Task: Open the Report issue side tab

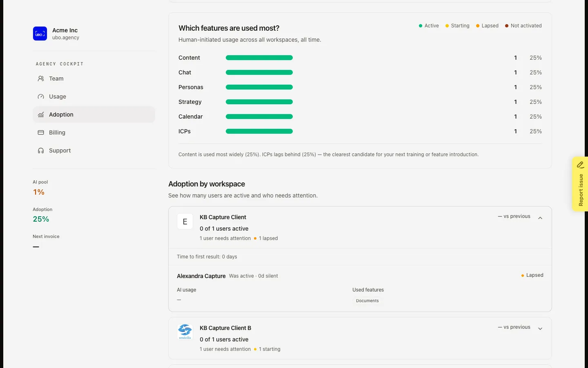Action: (x=580, y=184)
